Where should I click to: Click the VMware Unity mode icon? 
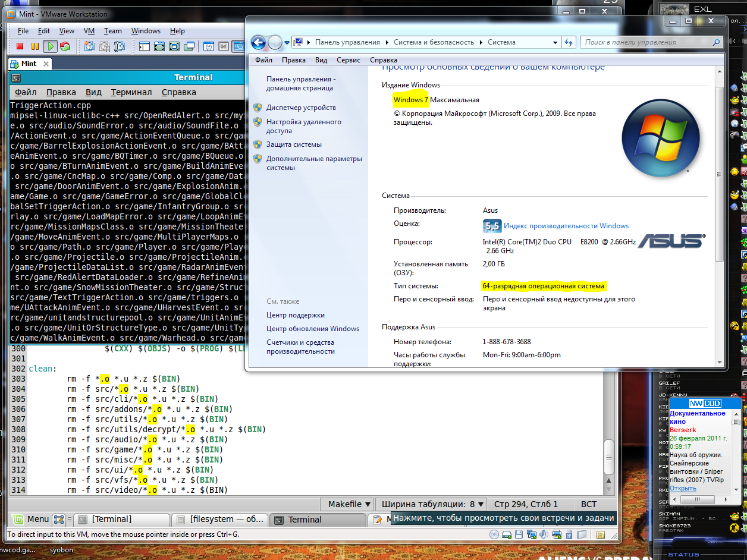(189, 46)
